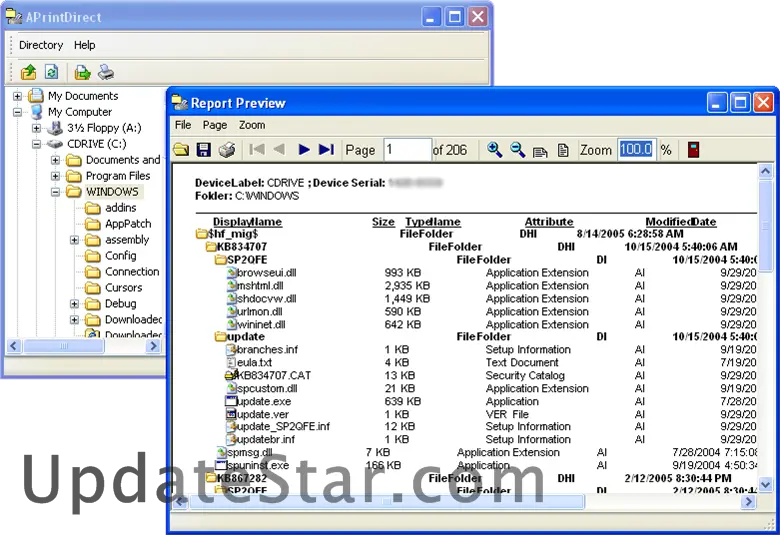Click the printer icon in APrintDirect toolbar
Screen dimensions: 780x535
coord(106,72)
